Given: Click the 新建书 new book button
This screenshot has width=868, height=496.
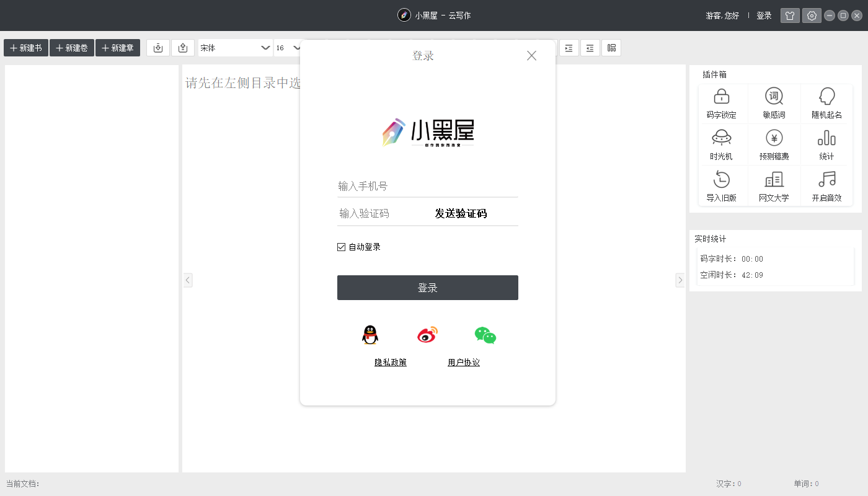Looking at the screenshot, I should tap(26, 48).
